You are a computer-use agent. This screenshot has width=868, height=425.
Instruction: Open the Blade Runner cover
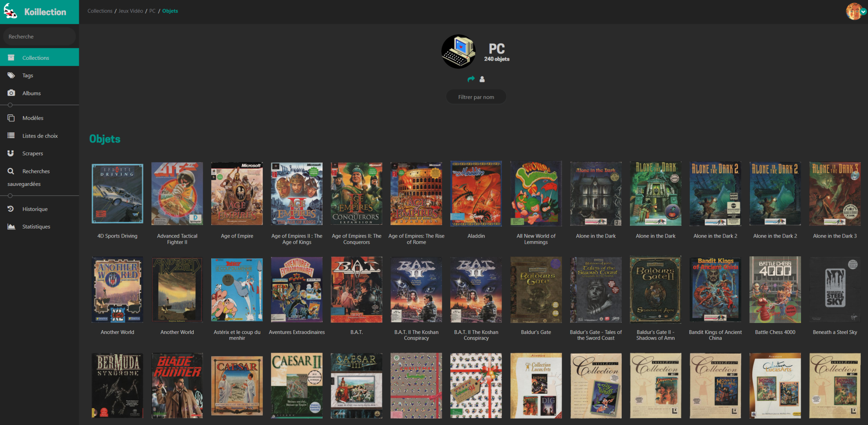(x=177, y=386)
